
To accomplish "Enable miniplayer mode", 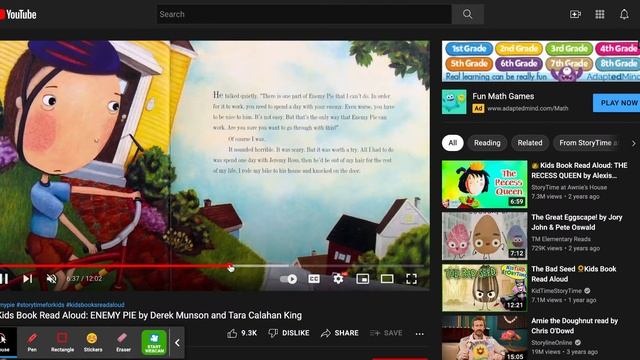I will pos(362,279).
